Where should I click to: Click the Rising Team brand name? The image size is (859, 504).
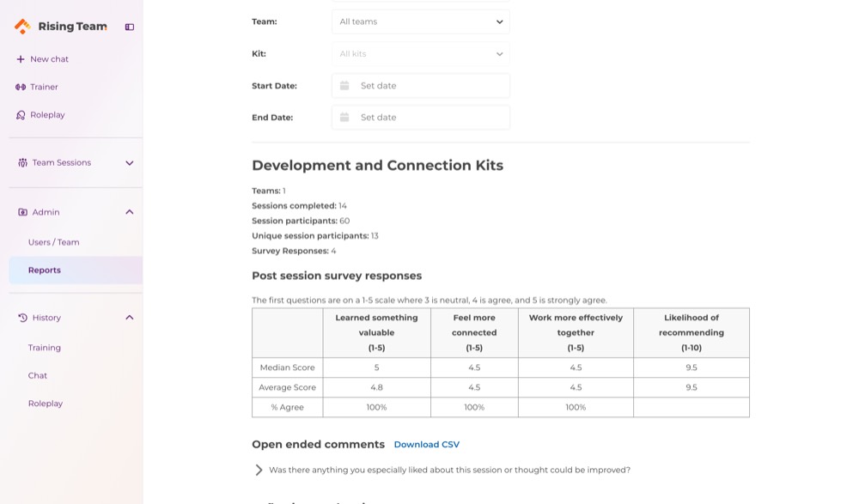tap(72, 27)
